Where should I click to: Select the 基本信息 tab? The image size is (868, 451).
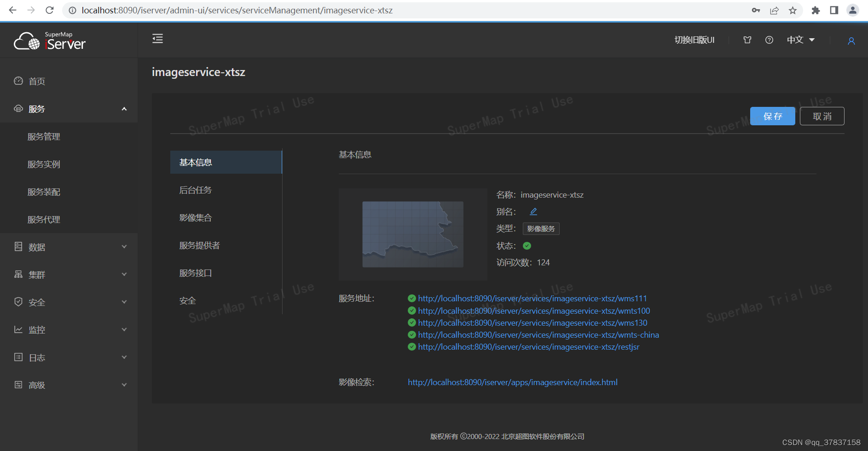point(226,162)
